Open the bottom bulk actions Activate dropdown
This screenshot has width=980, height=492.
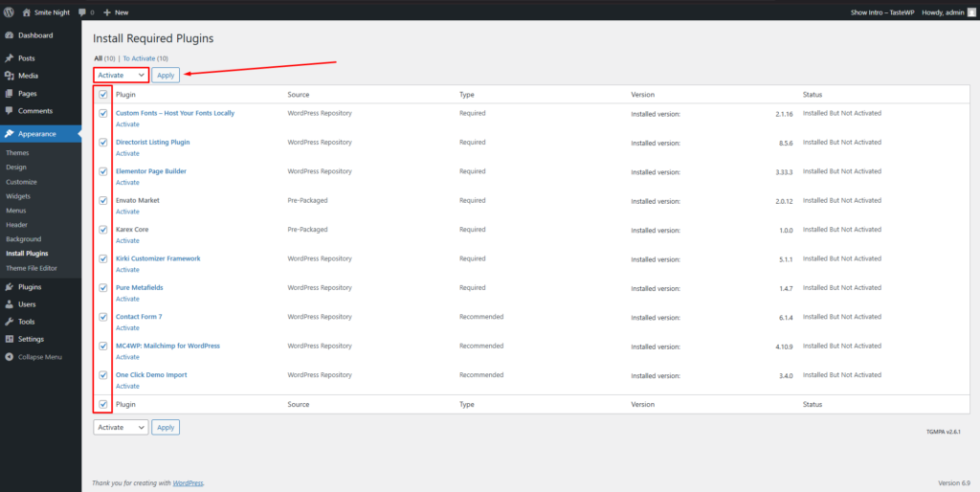pos(121,428)
